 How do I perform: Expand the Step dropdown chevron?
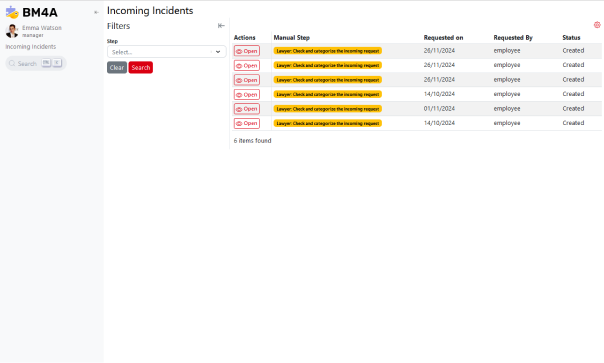point(218,52)
